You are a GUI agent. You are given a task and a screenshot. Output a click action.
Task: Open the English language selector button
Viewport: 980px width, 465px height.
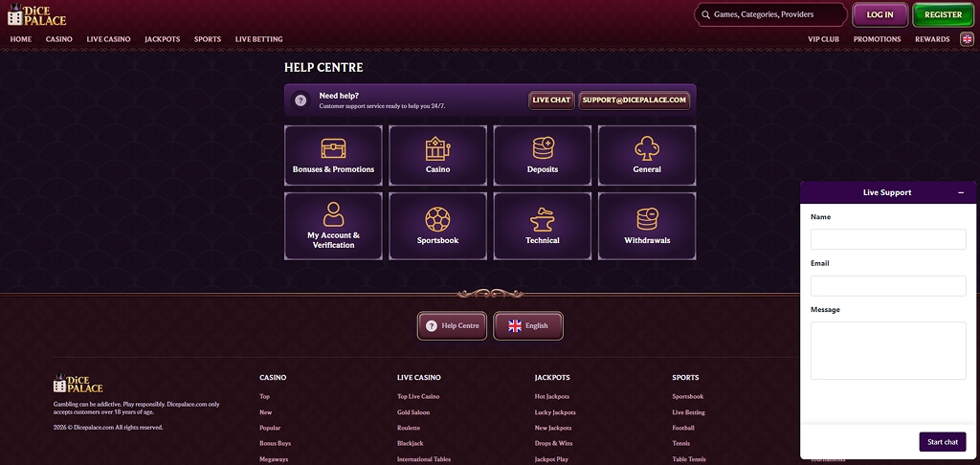(x=528, y=325)
